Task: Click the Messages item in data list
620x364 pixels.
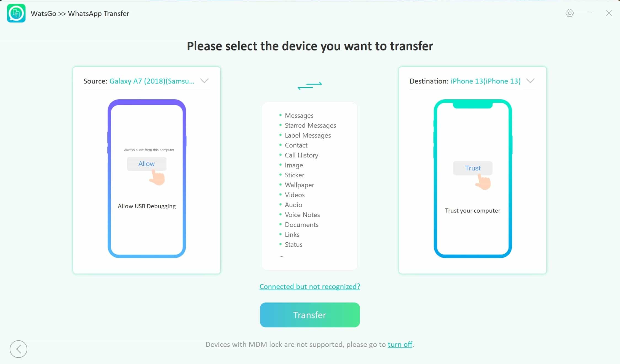Action: click(x=299, y=116)
